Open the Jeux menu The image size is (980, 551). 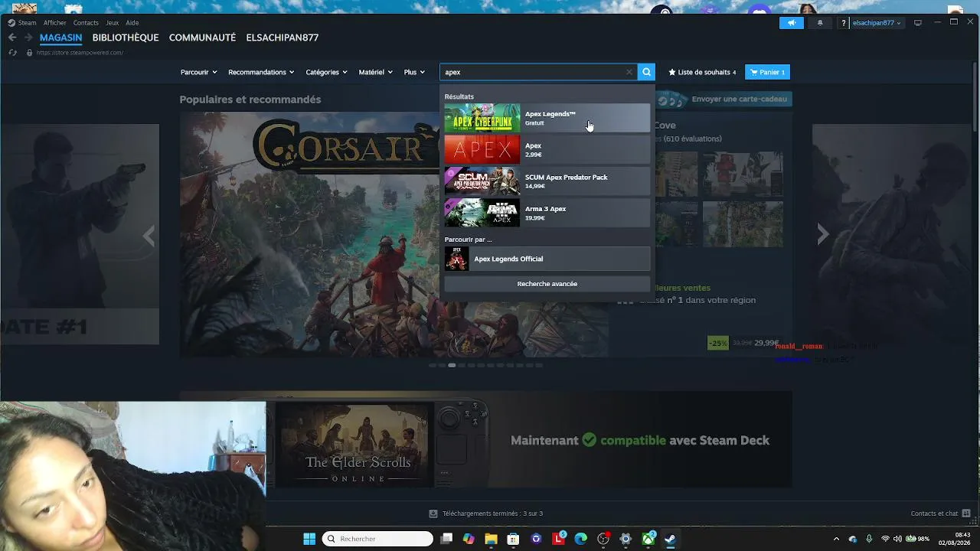click(x=112, y=23)
